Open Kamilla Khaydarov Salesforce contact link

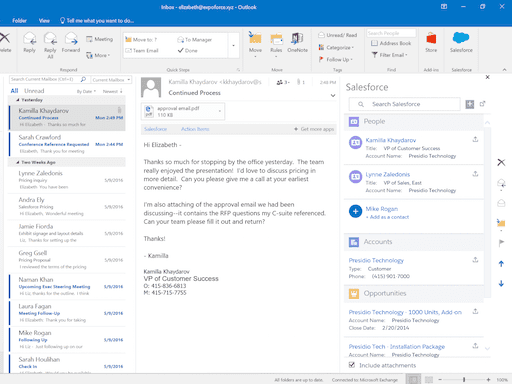(391, 140)
